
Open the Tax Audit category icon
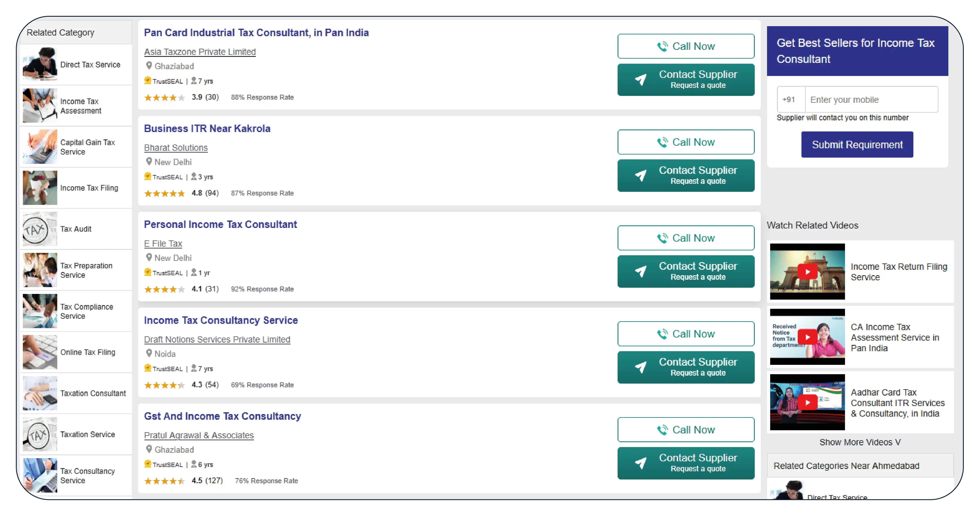[x=40, y=229]
